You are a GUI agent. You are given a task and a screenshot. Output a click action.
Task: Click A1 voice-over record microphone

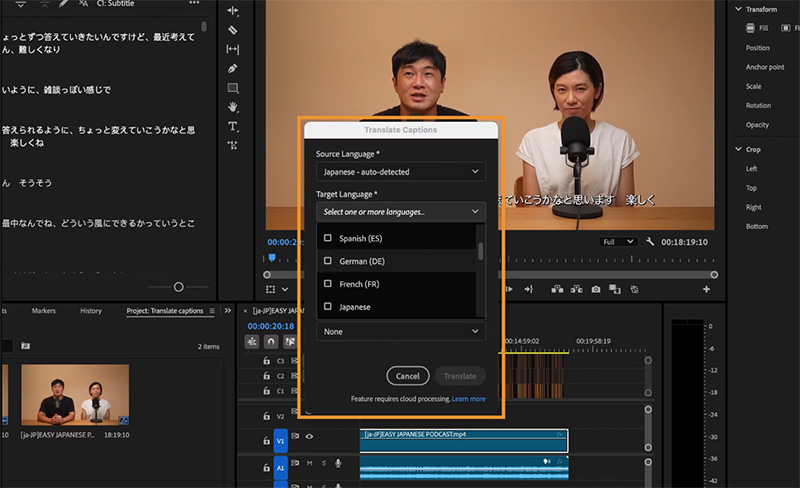pos(338,463)
